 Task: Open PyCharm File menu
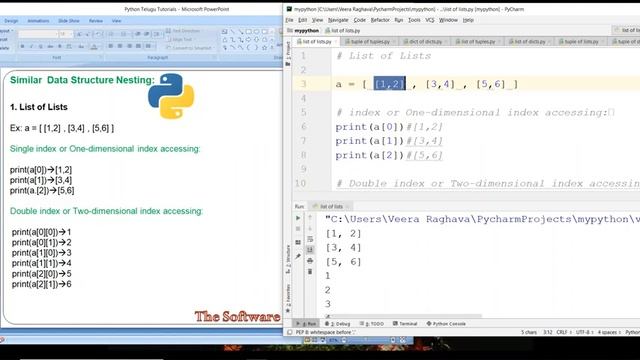pos(289,20)
